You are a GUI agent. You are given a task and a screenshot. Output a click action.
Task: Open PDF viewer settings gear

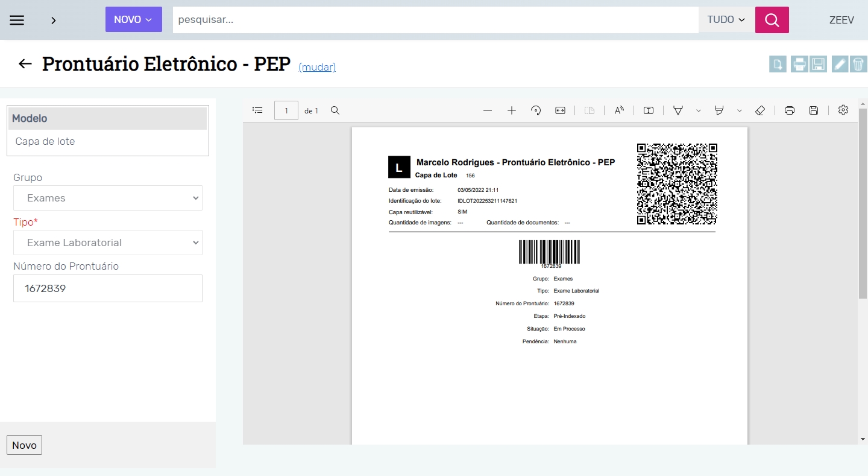[x=843, y=110]
